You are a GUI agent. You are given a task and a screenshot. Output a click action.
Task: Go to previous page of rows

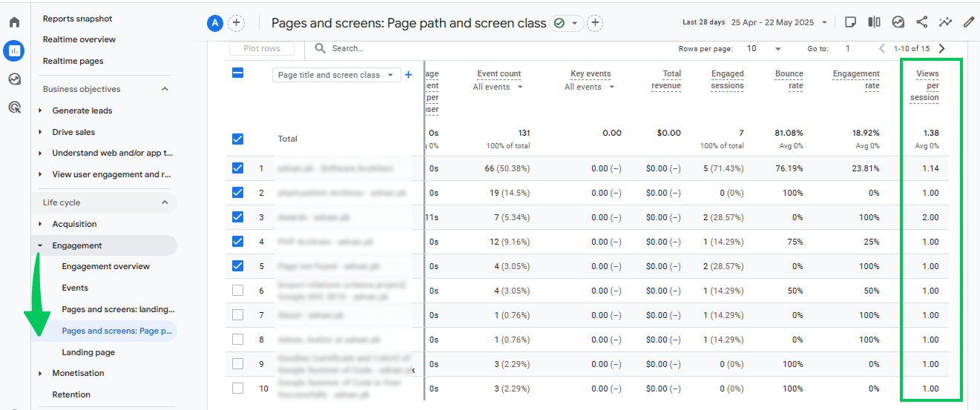point(882,48)
